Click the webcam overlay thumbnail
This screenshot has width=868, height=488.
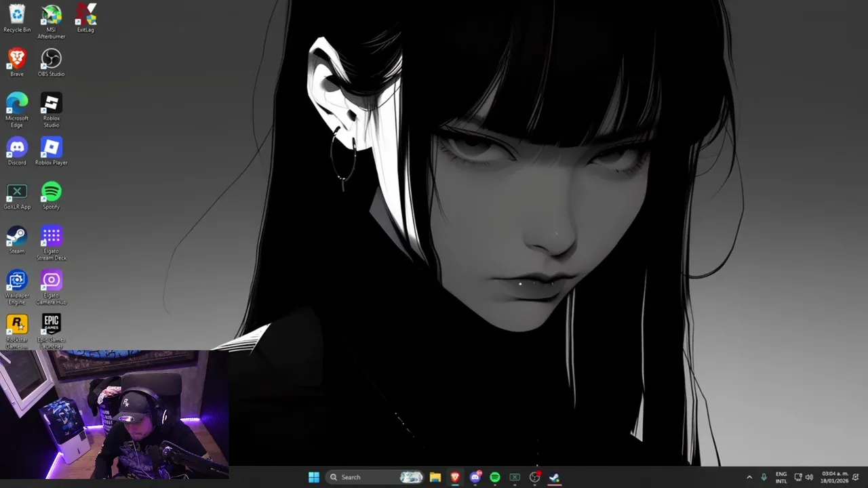pos(115,415)
